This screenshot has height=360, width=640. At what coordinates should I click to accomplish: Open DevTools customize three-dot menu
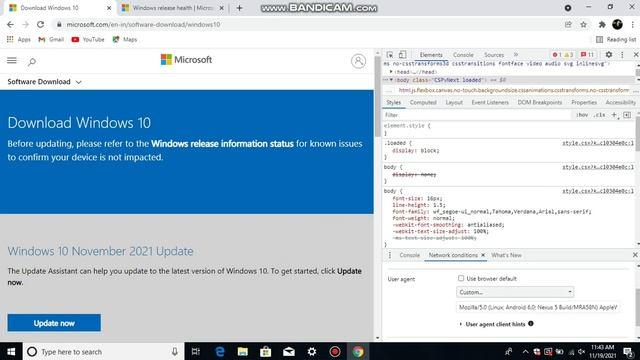coord(622,55)
